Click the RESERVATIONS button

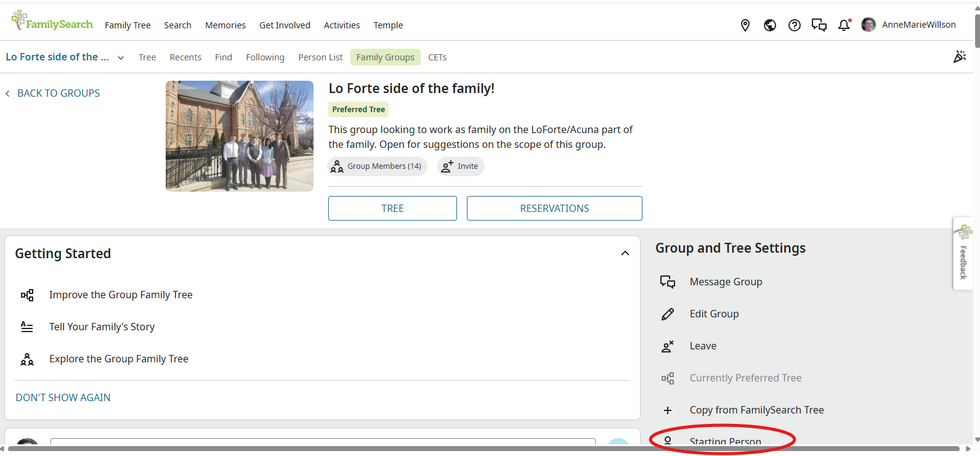click(x=554, y=208)
